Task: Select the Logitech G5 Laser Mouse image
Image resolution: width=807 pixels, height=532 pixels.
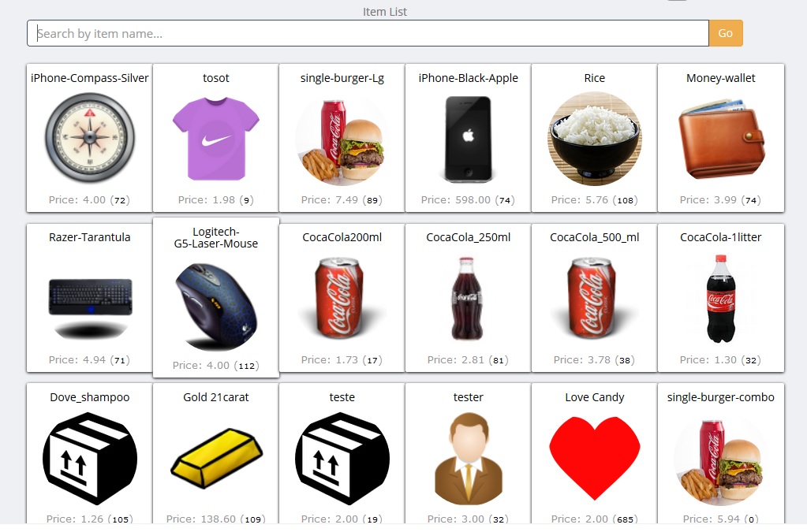Action: [215, 306]
